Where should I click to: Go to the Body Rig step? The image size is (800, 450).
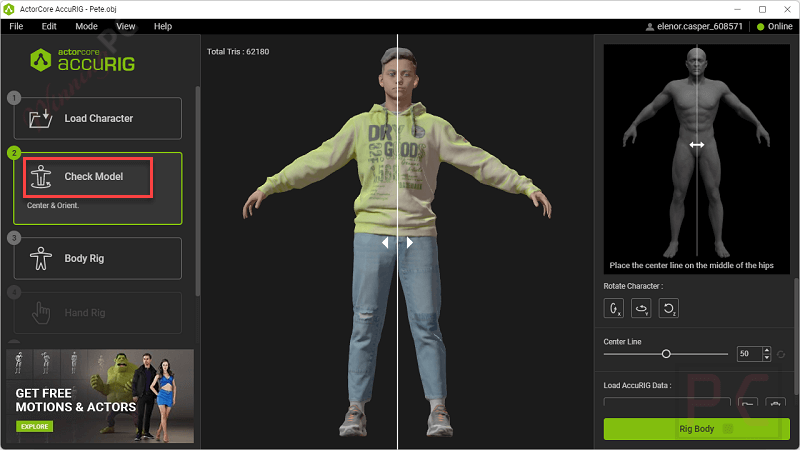pos(97,258)
